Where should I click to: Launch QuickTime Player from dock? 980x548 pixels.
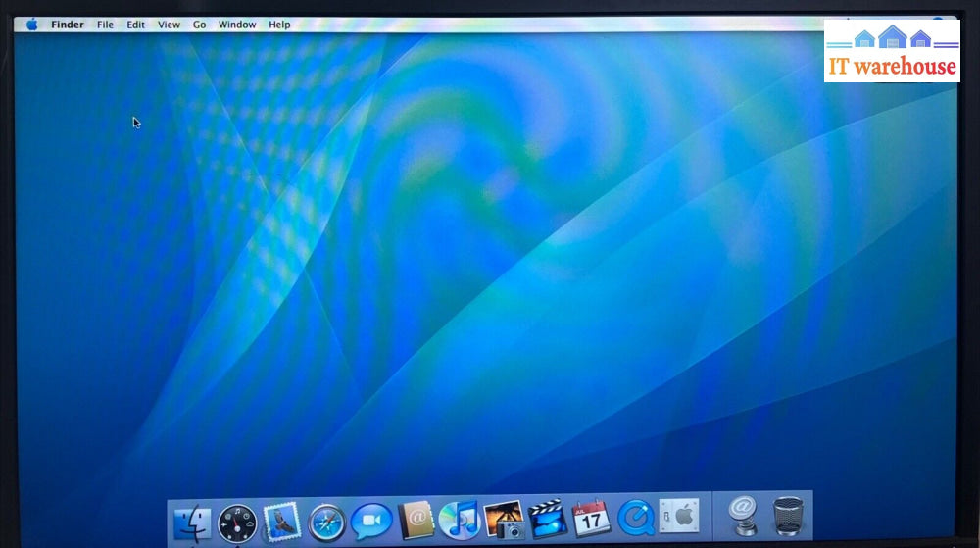click(x=635, y=519)
